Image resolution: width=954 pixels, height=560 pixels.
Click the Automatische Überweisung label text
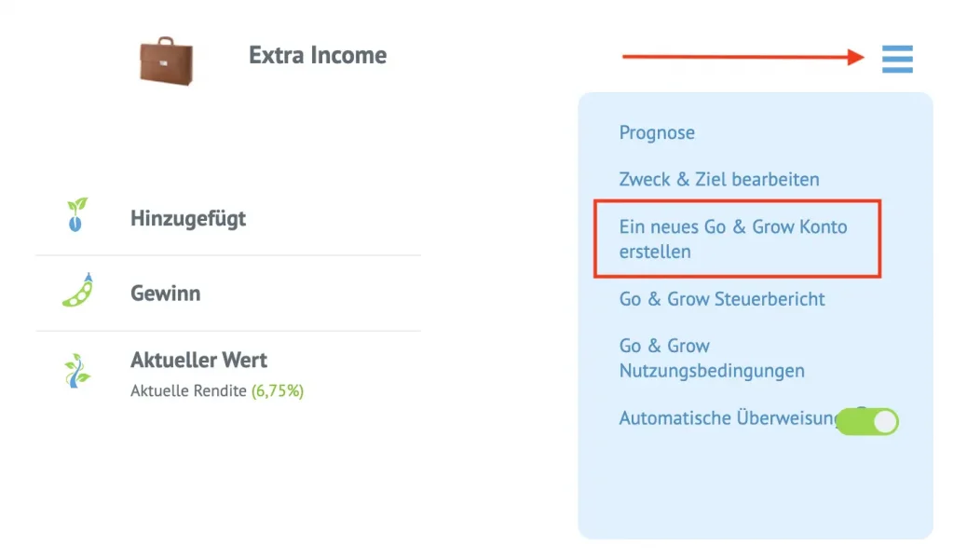(x=727, y=418)
